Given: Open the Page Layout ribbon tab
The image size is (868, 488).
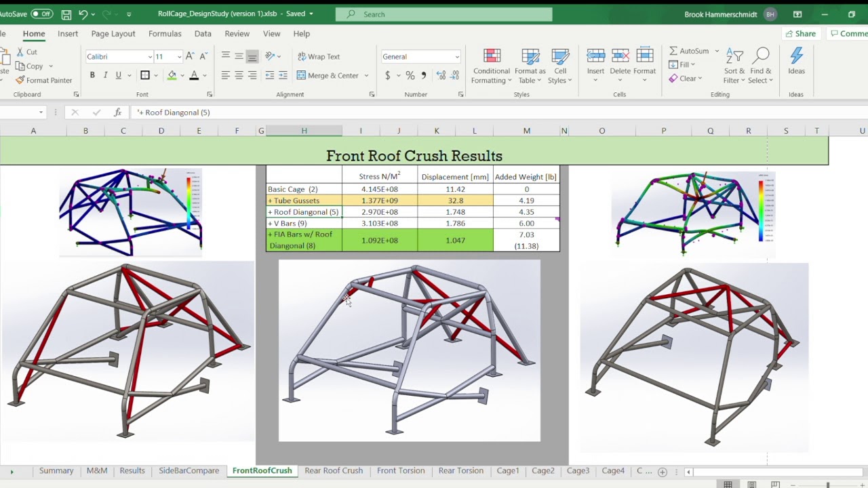Looking at the screenshot, I should click(113, 33).
